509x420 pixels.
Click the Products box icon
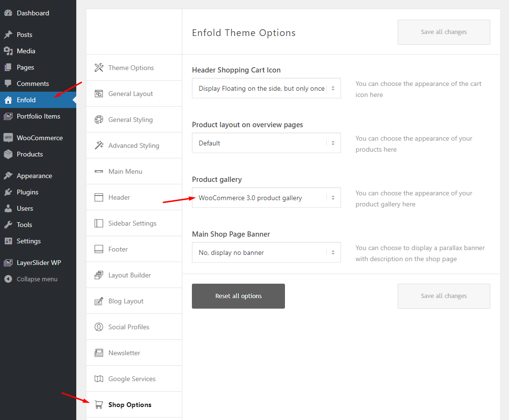click(8, 154)
